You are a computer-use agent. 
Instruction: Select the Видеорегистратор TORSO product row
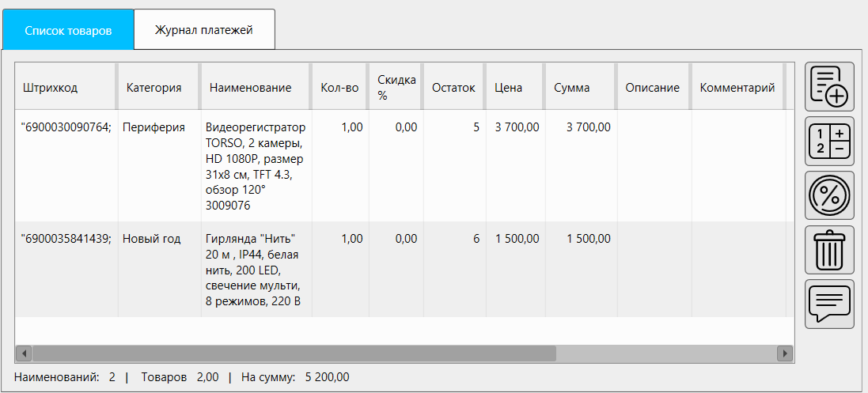pos(255,166)
